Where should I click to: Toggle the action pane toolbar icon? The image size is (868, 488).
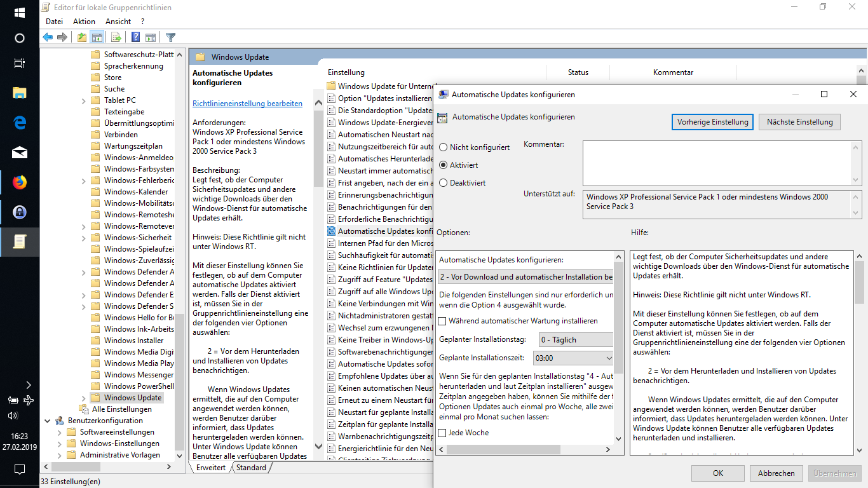point(151,37)
